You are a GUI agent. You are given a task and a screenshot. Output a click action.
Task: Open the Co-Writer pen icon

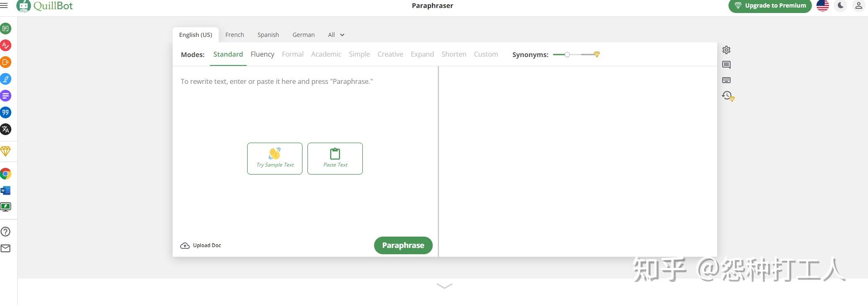[x=5, y=79]
